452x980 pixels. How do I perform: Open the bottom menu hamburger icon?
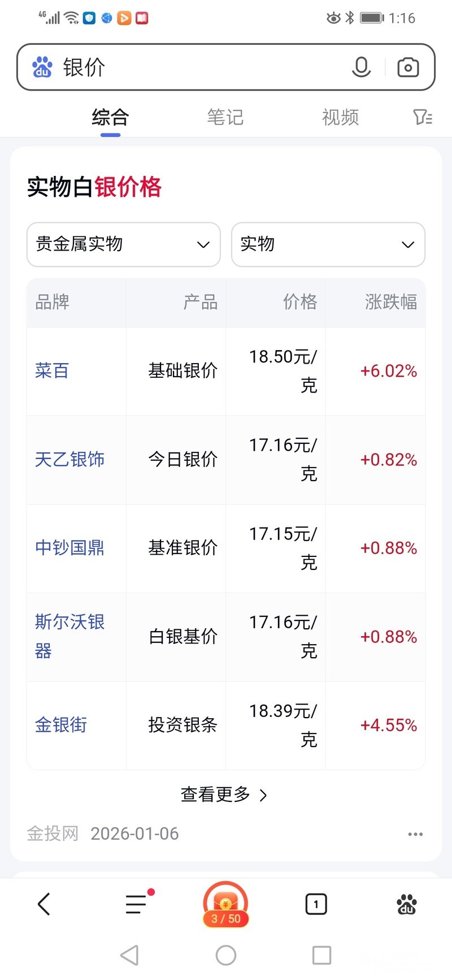click(x=136, y=904)
